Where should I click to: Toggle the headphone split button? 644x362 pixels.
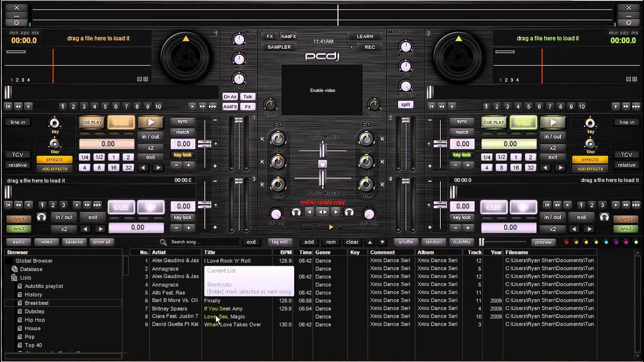(406, 105)
